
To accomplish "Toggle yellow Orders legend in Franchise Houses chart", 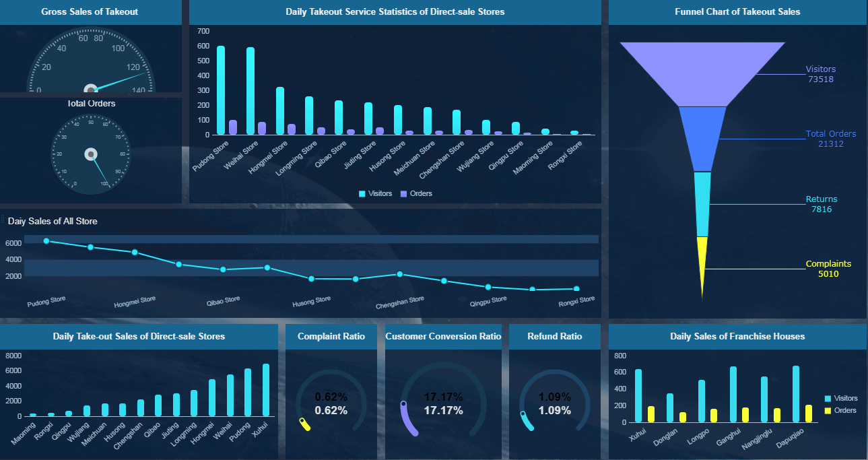I will (x=841, y=410).
